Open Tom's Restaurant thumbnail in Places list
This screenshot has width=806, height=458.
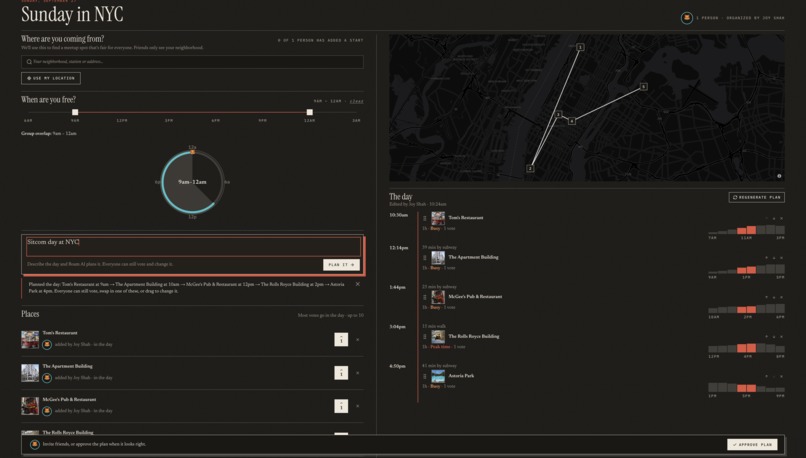pyautogui.click(x=30, y=340)
